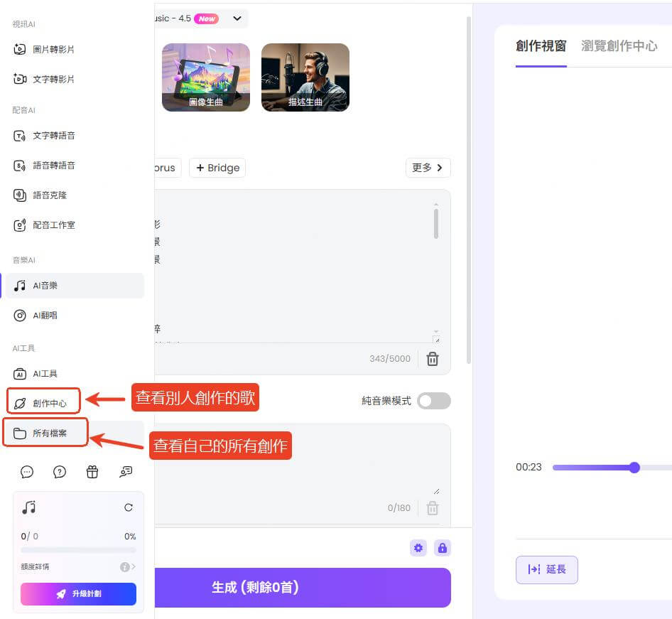Expand 更多 lyric section options

point(428,168)
